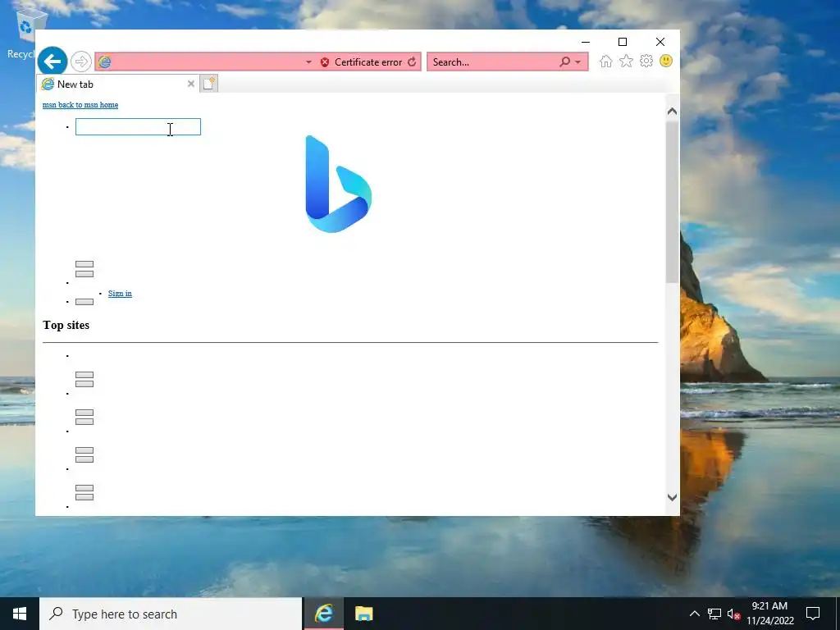Viewport: 840px width, 630px height.
Task: Click the magnifier search icon in toolbar
Action: (564, 62)
